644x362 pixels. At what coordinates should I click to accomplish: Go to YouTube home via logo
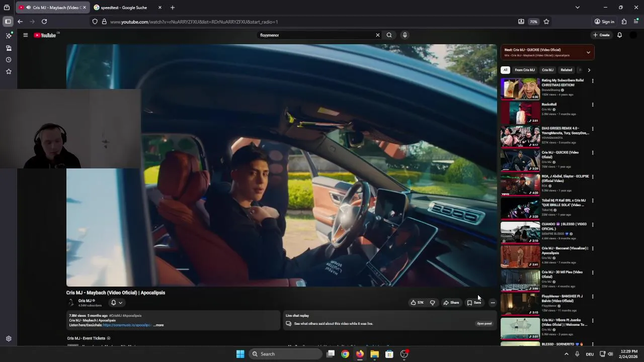45,35
